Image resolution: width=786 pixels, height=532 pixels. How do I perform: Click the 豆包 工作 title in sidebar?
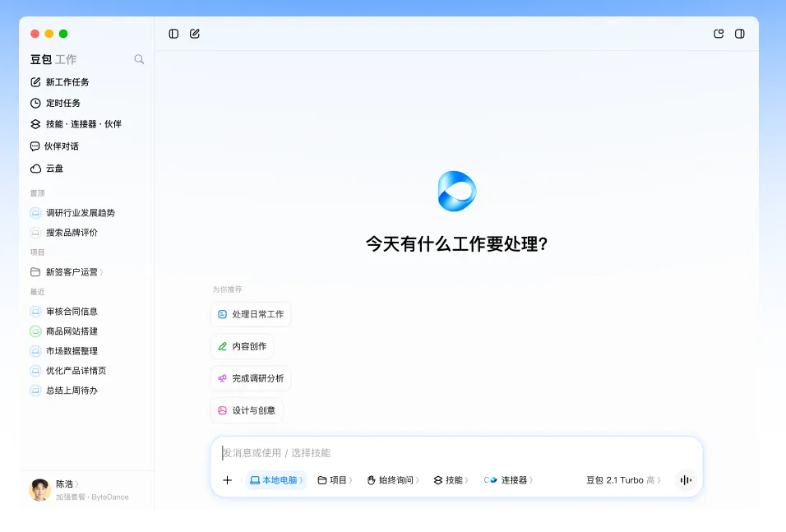[53, 59]
